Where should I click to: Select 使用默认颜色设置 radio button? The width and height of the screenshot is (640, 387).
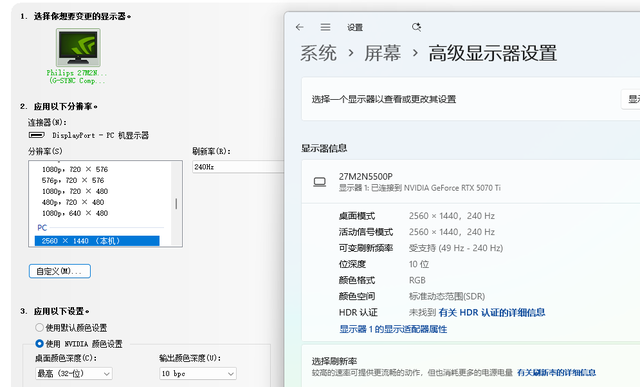point(39,327)
